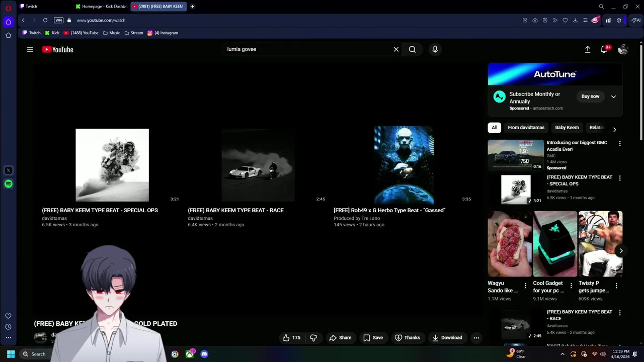The image size is (644, 362).
Task: Toggle the Opera VPN badge
Action: pos(58,20)
